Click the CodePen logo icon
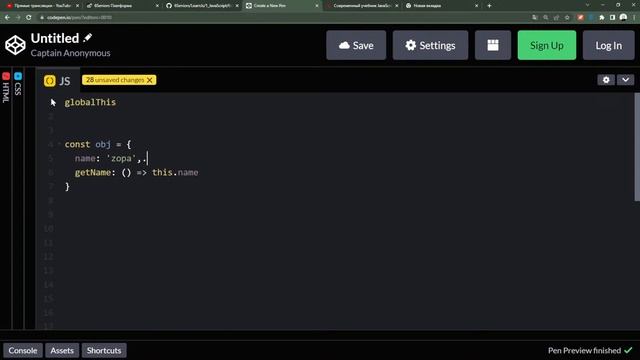Screen dimensions: 640x360 coord(15,45)
